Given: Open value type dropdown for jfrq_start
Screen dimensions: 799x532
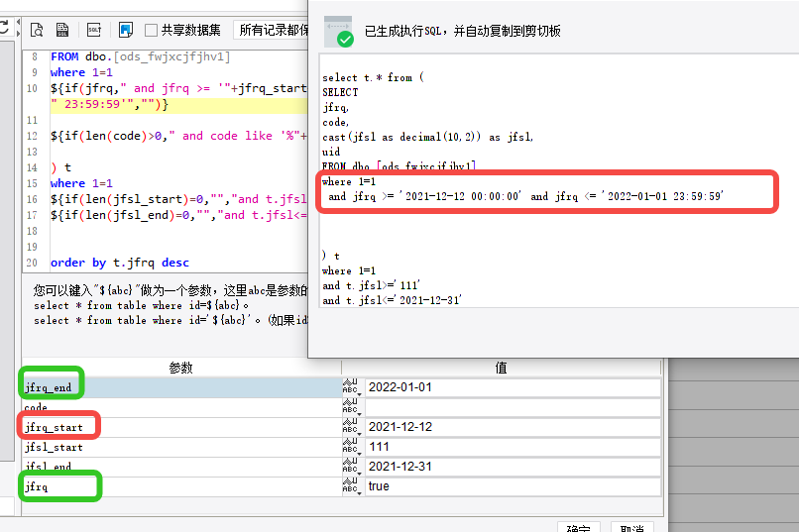Looking at the screenshot, I should click(351, 427).
